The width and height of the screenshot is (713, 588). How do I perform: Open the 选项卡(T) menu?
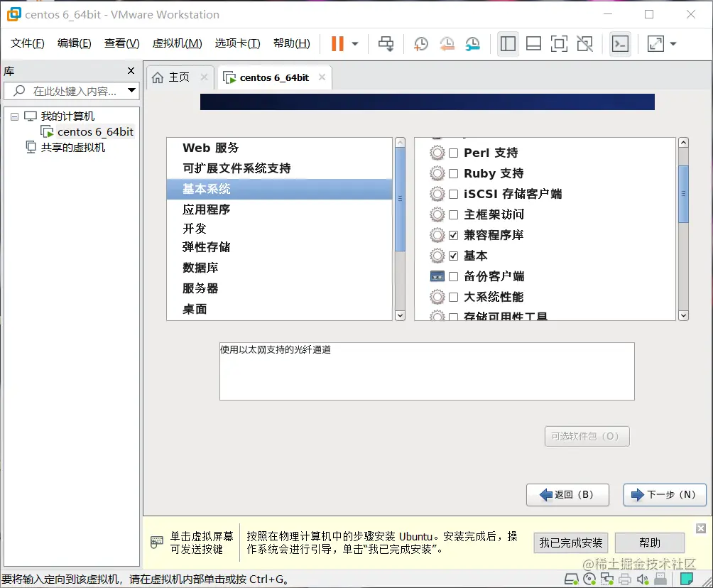237,43
